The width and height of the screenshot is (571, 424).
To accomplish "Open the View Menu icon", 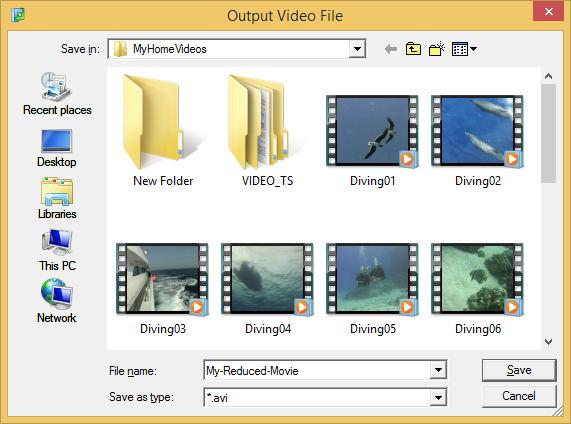I will (x=464, y=49).
